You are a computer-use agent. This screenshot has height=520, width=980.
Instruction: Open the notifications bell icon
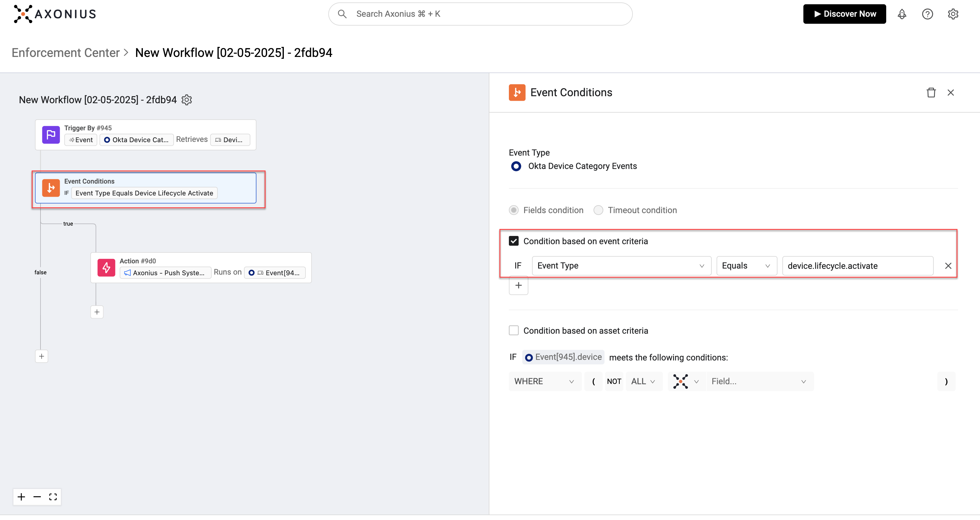click(x=902, y=14)
